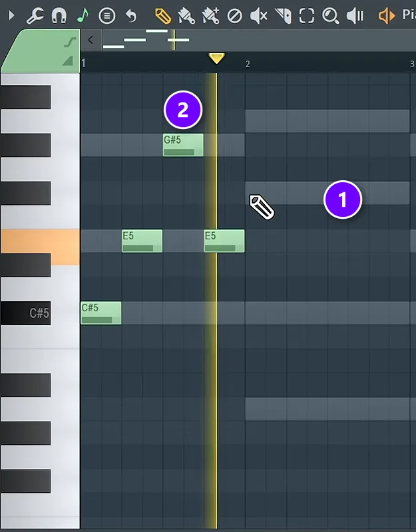Select the Playback speaker tool

pos(355,16)
